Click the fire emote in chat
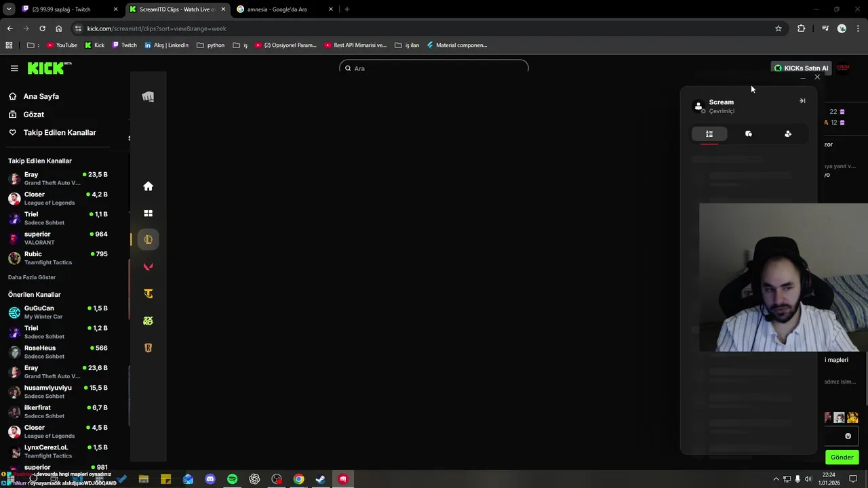 pos(852,418)
